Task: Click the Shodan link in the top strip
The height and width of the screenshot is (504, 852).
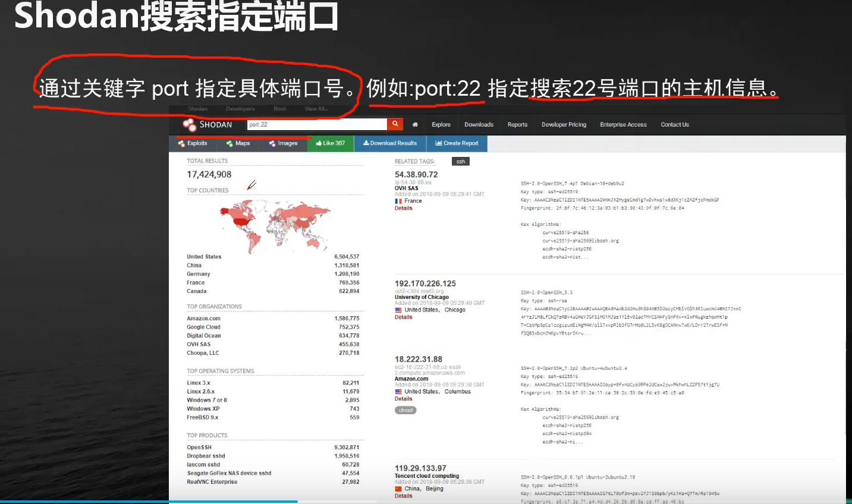Action: point(198,109)
